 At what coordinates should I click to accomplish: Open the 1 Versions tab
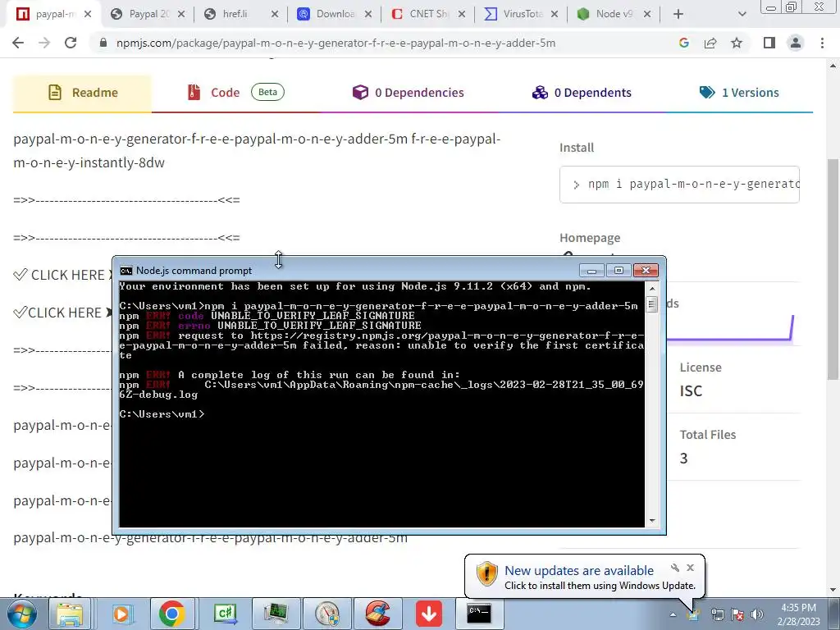point(739,93)
